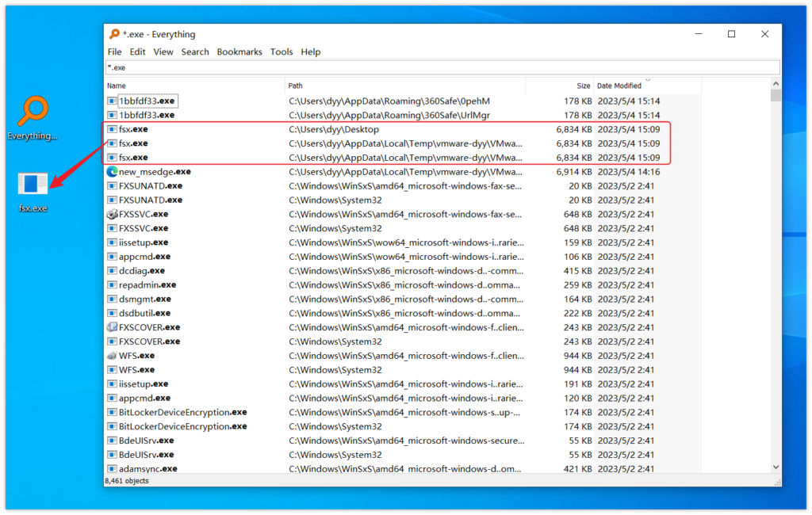The image size is (812, 515).
Task: Select the fsx.exe desktop icon
Action: tap(33, 184)
